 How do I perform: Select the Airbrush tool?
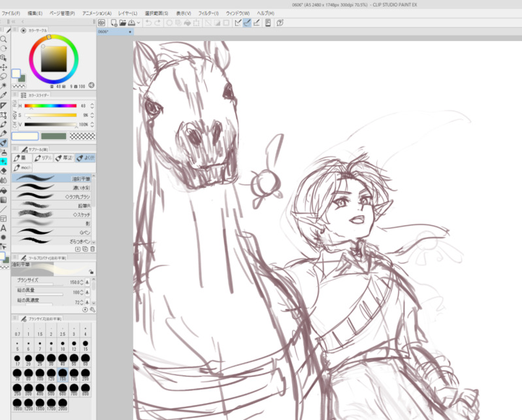pos(3,152)
